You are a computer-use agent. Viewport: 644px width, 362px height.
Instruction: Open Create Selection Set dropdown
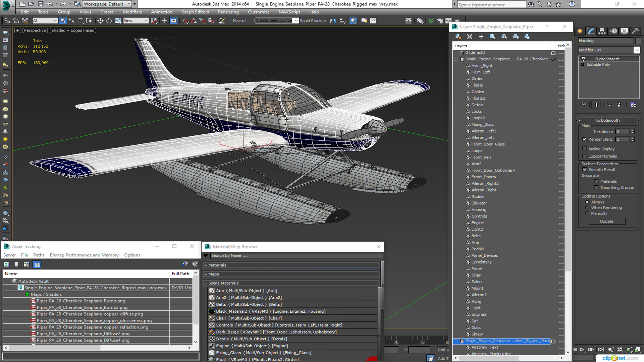296,21
